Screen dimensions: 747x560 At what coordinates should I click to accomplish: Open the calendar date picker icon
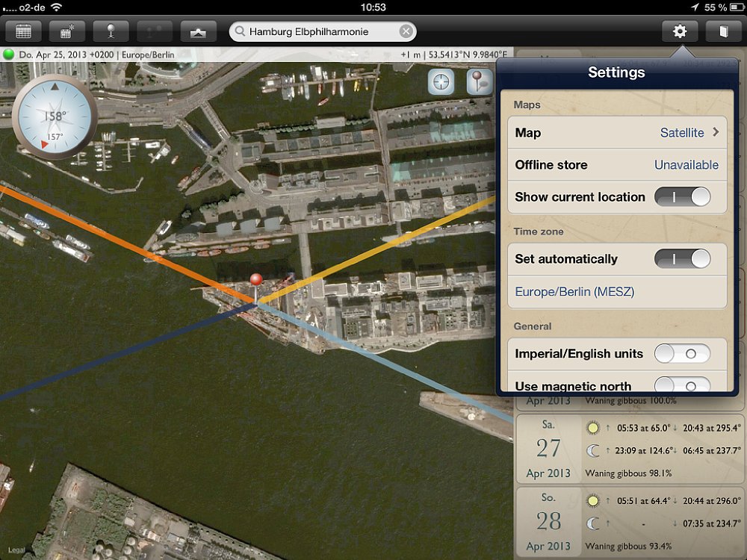coord(23,31)
